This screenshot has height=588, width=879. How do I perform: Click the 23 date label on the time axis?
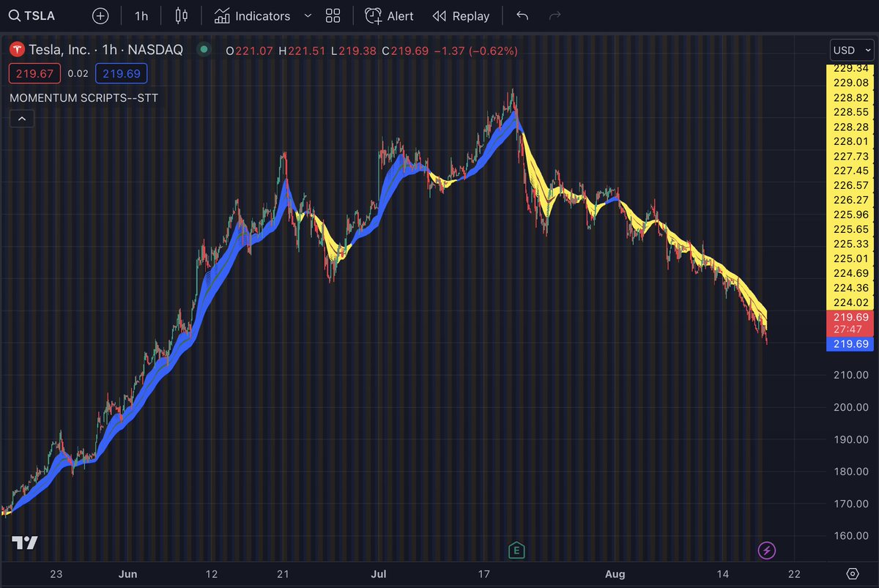[57, 573]
